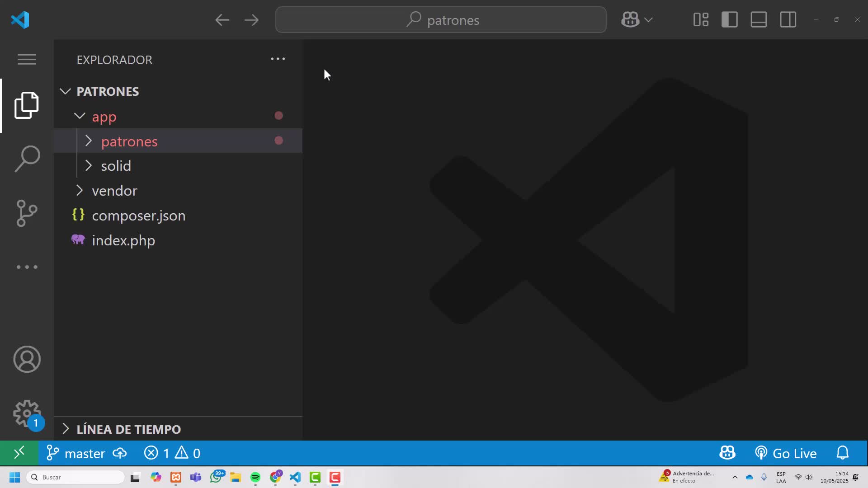This screenshot has height=488, width=868.
Task: Open the Accounts menu
Action: tap(27, 359)
